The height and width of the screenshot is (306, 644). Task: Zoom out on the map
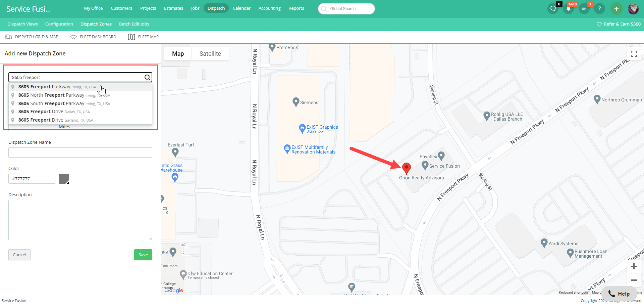coord(634,280)
